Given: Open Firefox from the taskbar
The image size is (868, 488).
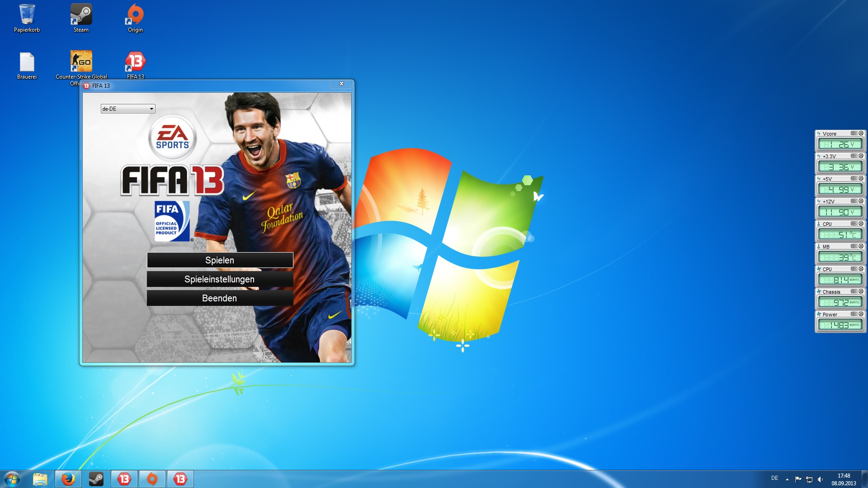Looking at the screenshot, I should (x=68, y=479).
